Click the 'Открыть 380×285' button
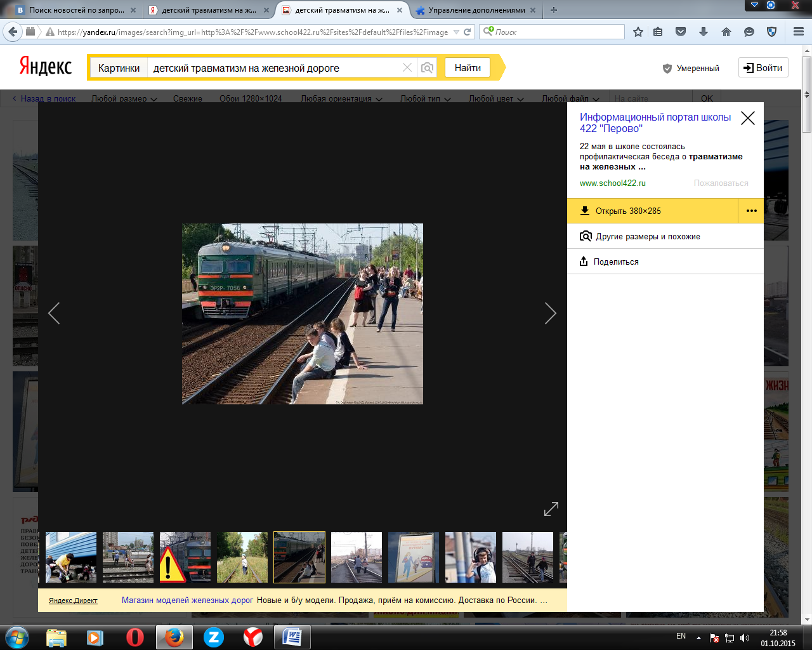812x650 pixels. (652, 211)
